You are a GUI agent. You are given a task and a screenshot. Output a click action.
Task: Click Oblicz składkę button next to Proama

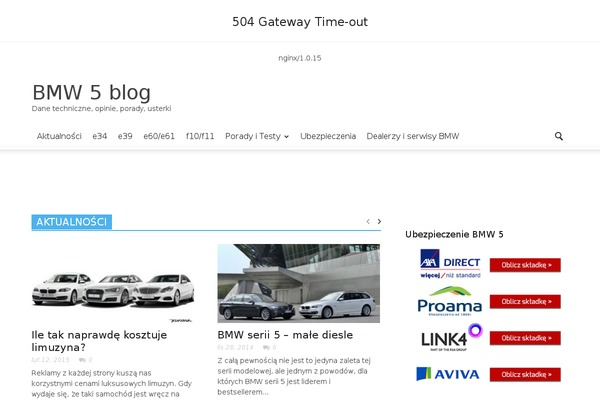click(525, 302)
